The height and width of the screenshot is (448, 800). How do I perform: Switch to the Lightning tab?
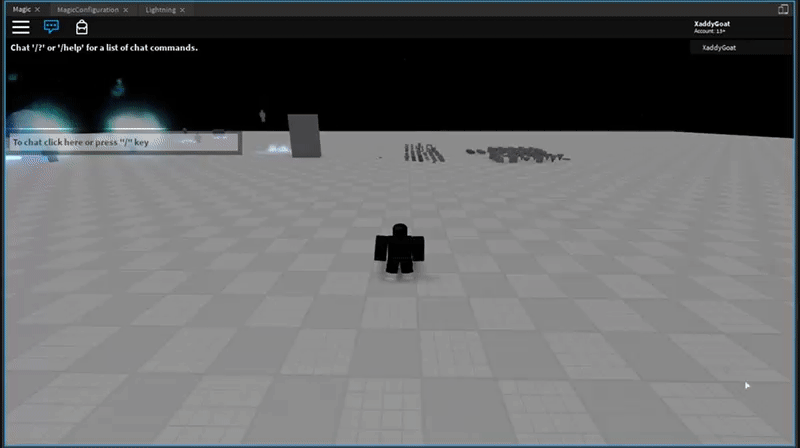click(x=160, y=10)
